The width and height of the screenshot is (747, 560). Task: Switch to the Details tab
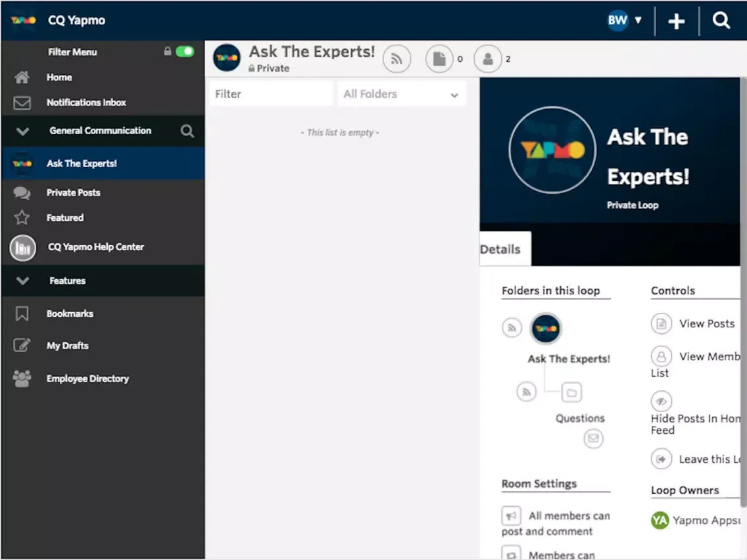coord(501,249)
